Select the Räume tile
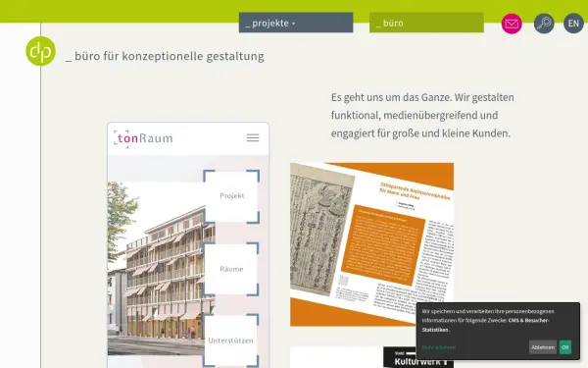 tap(231, 269)
